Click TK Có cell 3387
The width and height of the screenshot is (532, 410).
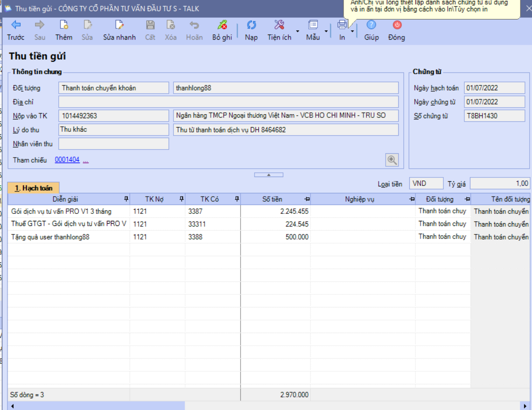213,211
